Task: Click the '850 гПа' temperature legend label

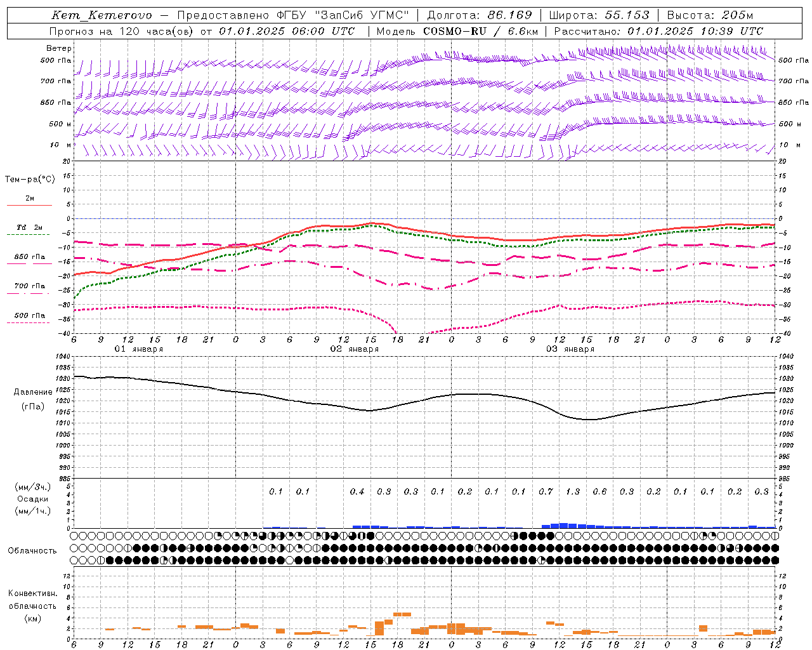Action: pyautogui.click(x=29, y=256)
